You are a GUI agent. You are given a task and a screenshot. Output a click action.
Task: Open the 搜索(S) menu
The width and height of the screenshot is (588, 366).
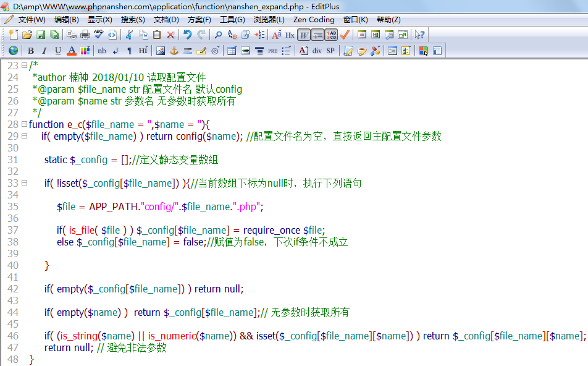pos(133,20)
